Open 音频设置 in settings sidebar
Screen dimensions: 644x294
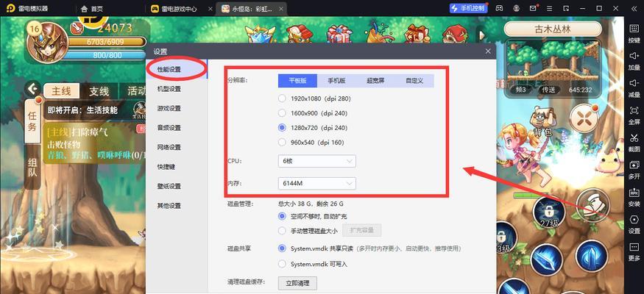pyautogui.click(x=176, y=128)
